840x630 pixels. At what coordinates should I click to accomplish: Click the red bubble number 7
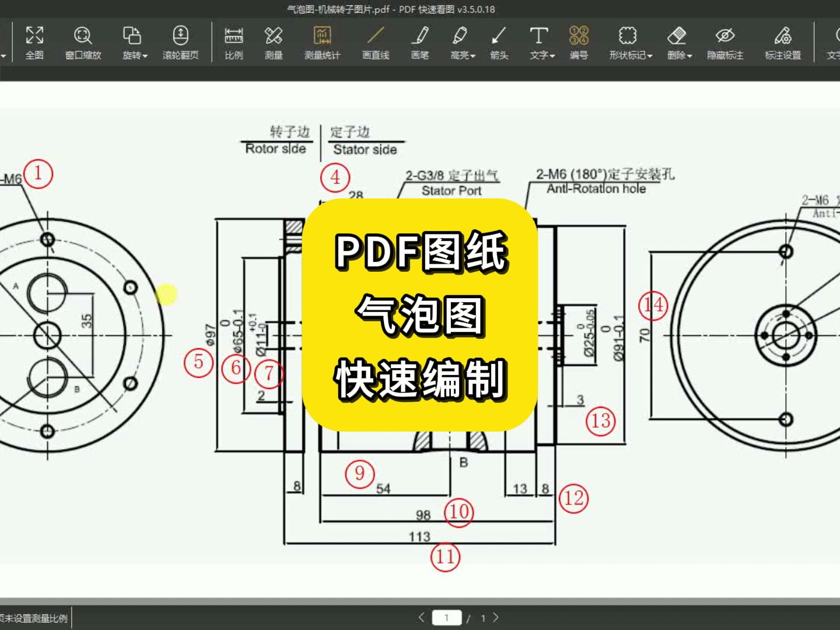point(269,373)
